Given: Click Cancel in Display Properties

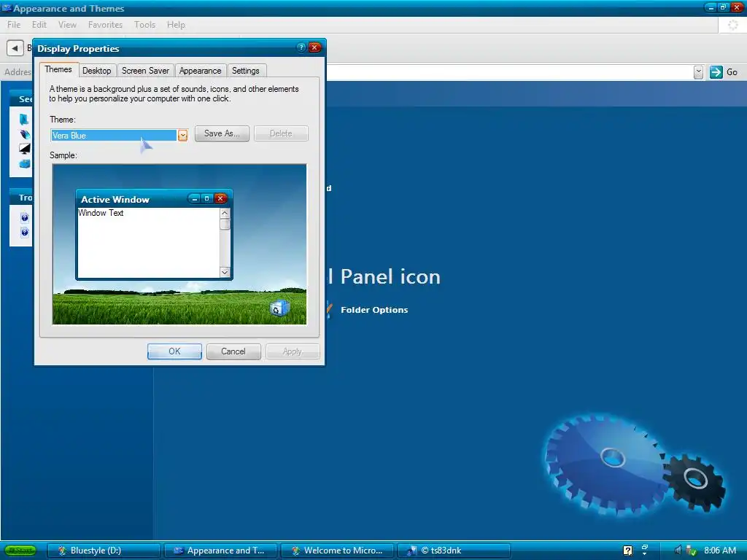Looking at the screenshot, I should pos(233,351).
